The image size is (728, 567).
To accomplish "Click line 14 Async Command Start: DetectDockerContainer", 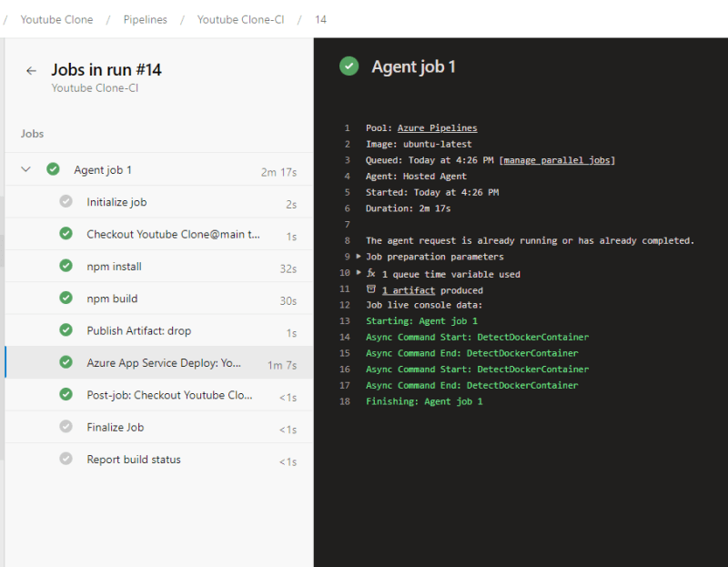I will coord(477,337).
